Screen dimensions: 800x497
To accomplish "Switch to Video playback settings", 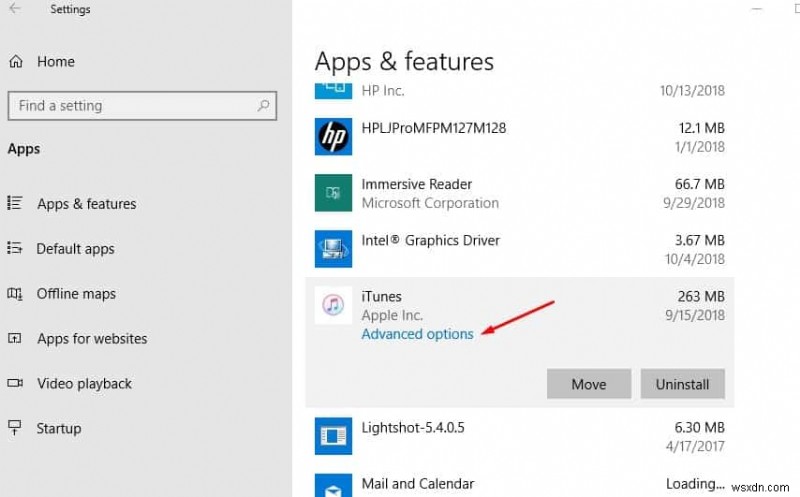I will pyautogui.click(x=84, y=383).
